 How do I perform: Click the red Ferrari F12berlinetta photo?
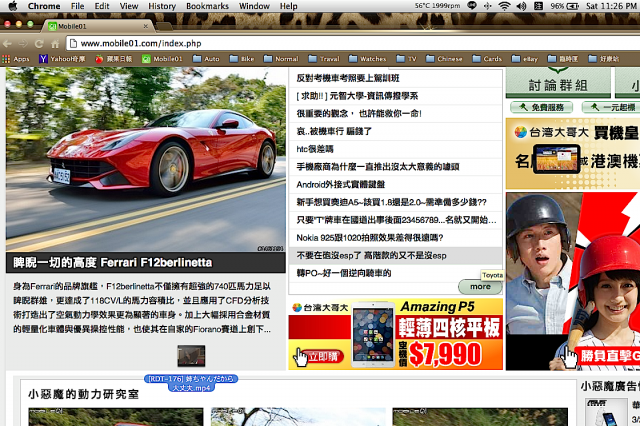146,160
